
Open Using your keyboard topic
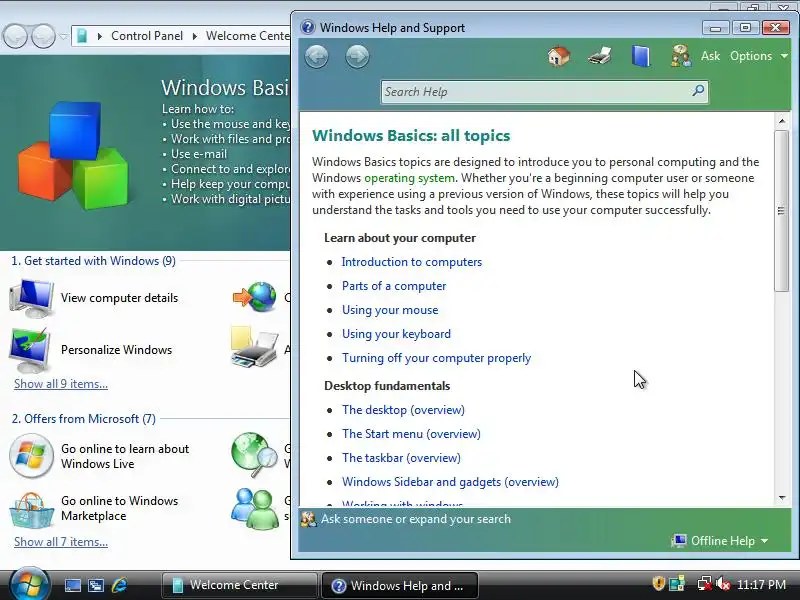pos(396,334)
